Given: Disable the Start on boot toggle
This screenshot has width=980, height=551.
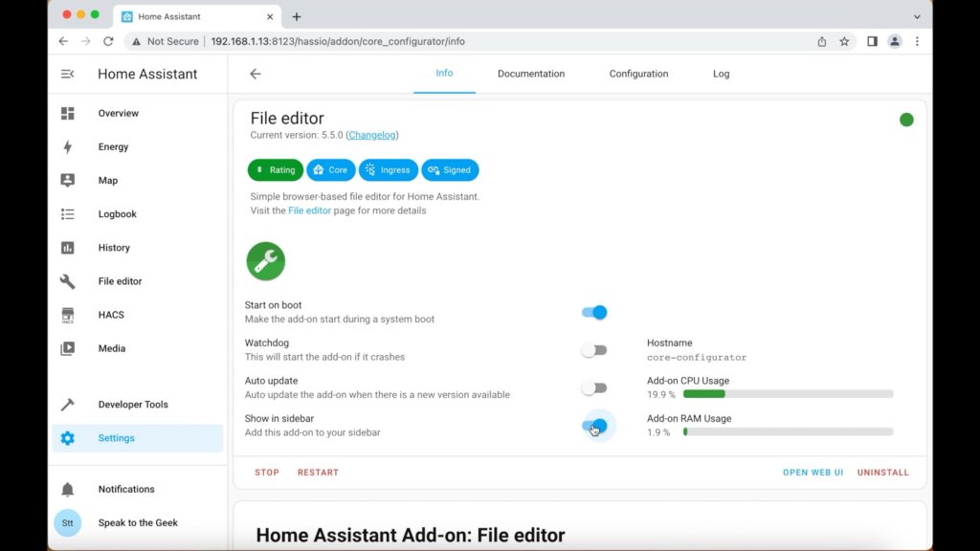Looking at the screenshot, I should pos(593,313).
